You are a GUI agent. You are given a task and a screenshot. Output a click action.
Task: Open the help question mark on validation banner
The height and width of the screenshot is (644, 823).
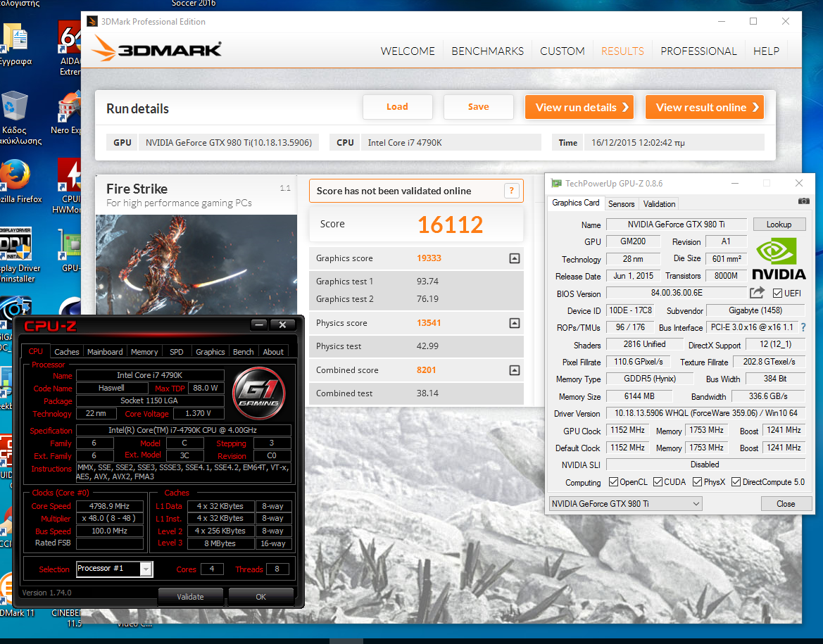(511, 191)
